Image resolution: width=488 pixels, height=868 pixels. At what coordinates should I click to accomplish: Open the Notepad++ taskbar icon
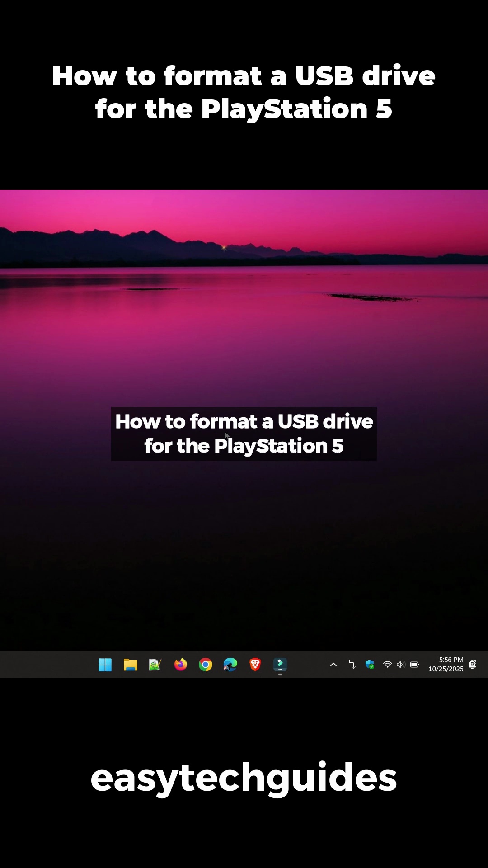155,665
